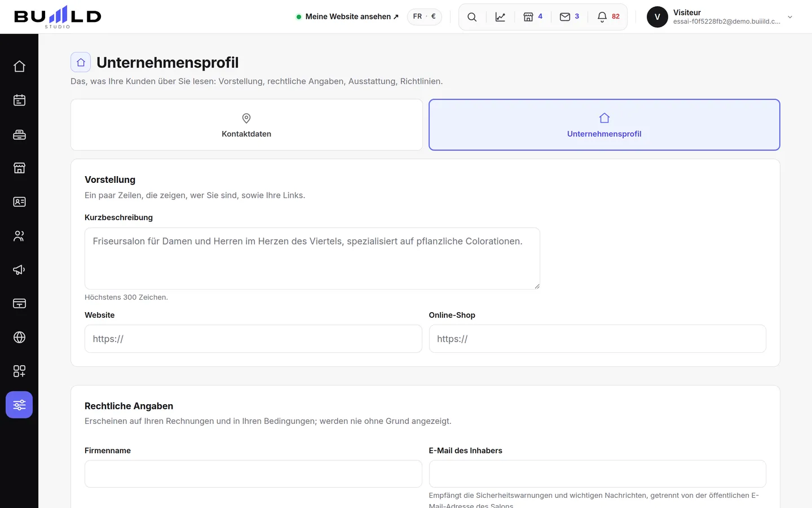This screenshot has width=812, height=508.
Task: Focus the Website URL field
Action: (253, 339)
